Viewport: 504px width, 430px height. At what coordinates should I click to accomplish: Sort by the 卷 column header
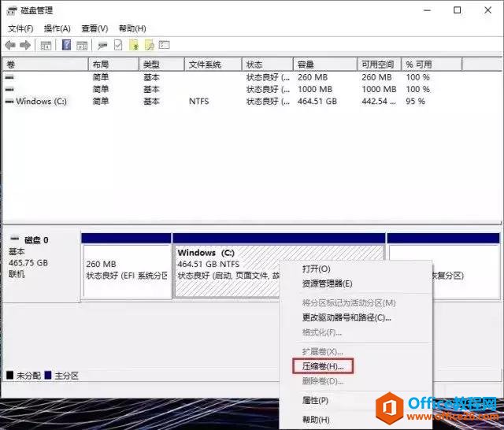(x=45, y=65)
